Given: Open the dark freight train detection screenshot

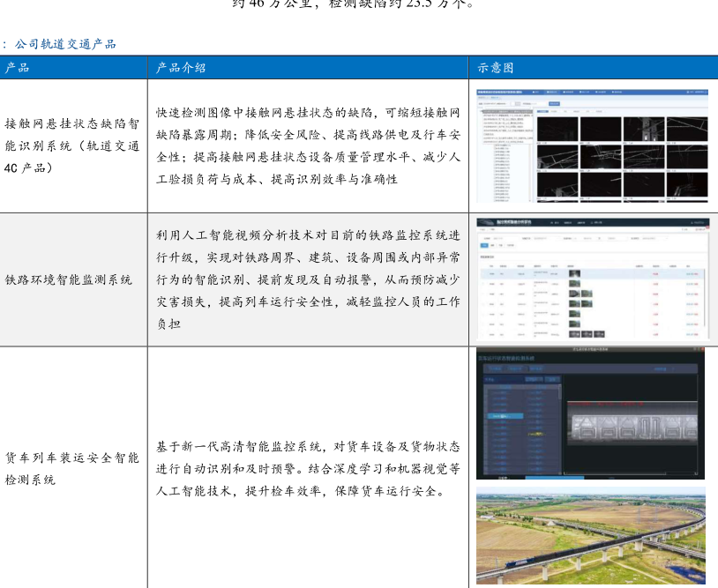Looking at the screenshot, I should click(x=590, y=414).
